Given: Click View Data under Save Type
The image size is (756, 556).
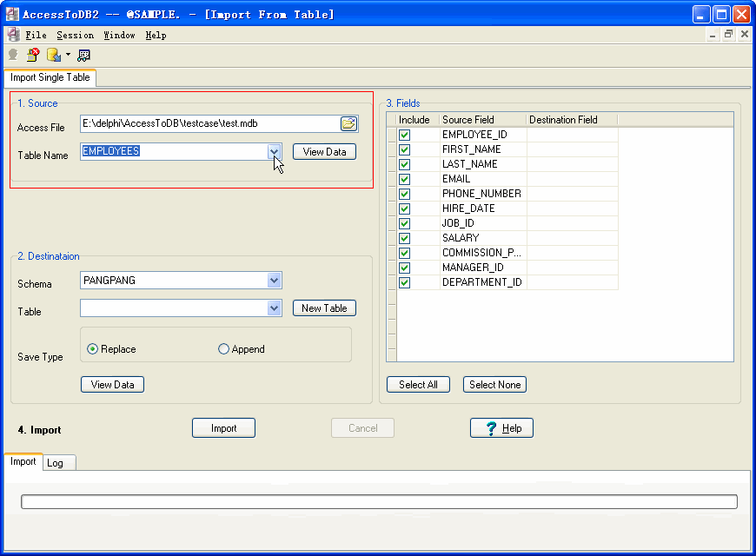Looking at the screenshot, I should pyautogui.click(x=112, y=385).
